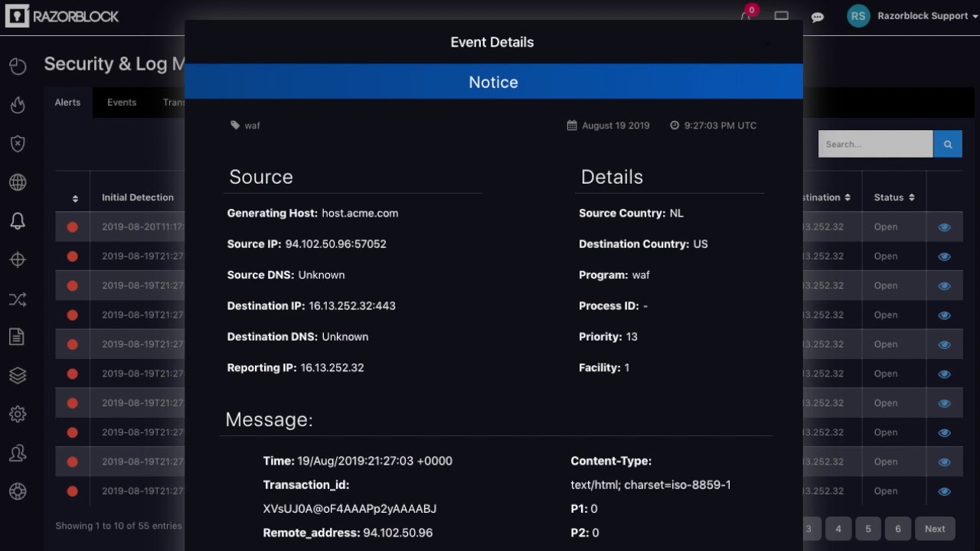This screenshot has width=980, height=551.
Task: Sort by the Destination column arrows
Action: coord(848,197)
